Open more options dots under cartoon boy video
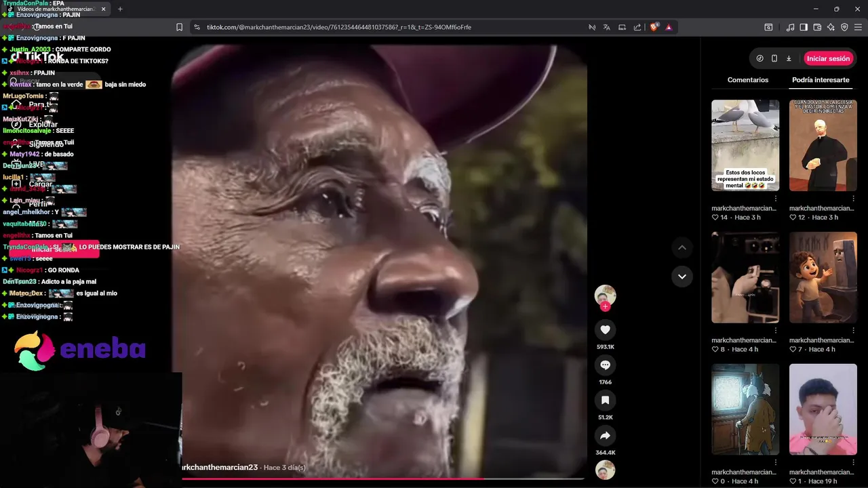Image resolution: width=868 pixels, height=488 pixels. pyautogui.click(x=854, y=331)
